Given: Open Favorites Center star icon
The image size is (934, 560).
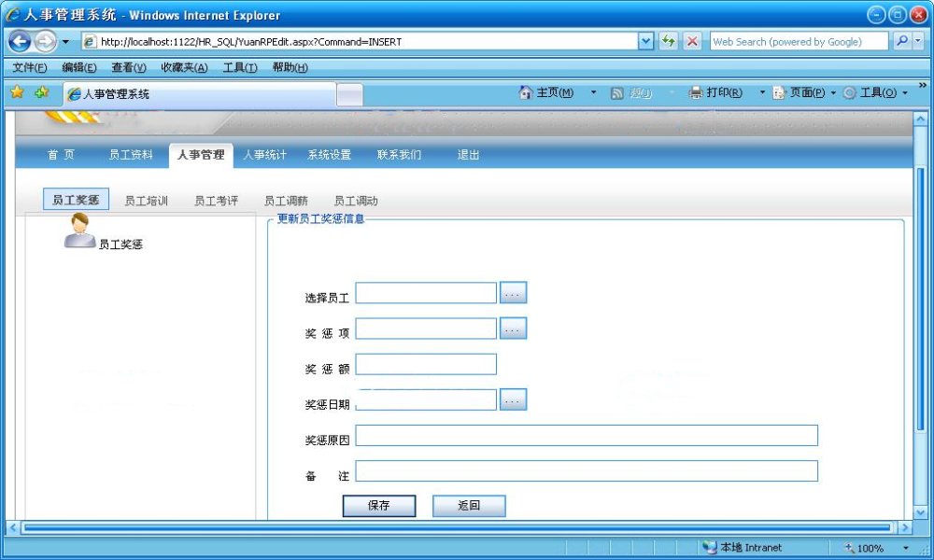Looking at the screenshot, I should (x=17, y=92).
